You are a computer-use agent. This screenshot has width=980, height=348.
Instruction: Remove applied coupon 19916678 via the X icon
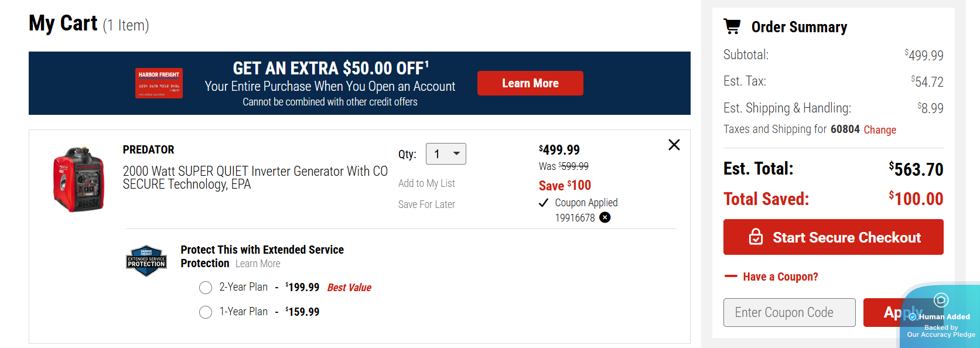605,217
